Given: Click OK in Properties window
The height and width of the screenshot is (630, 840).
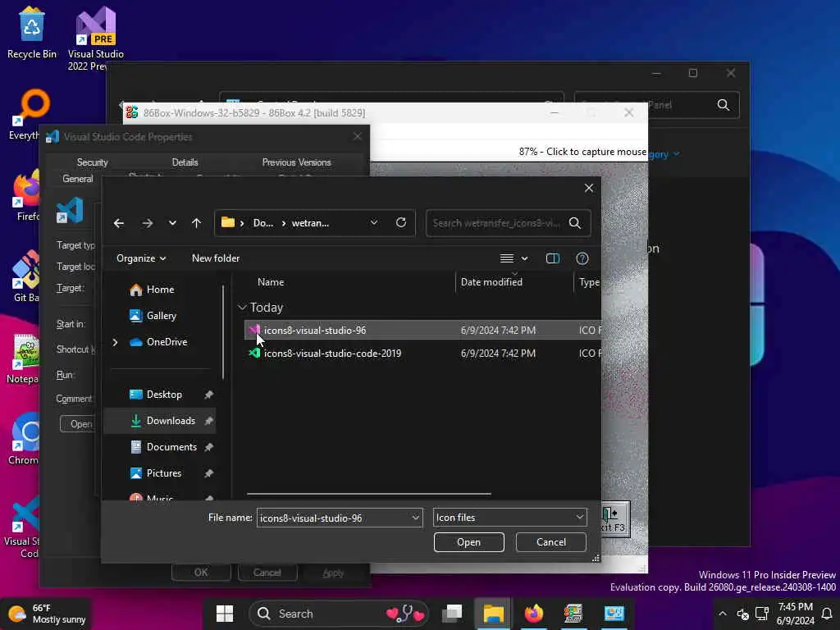Looking at the screenshot, I should [201, 573].
